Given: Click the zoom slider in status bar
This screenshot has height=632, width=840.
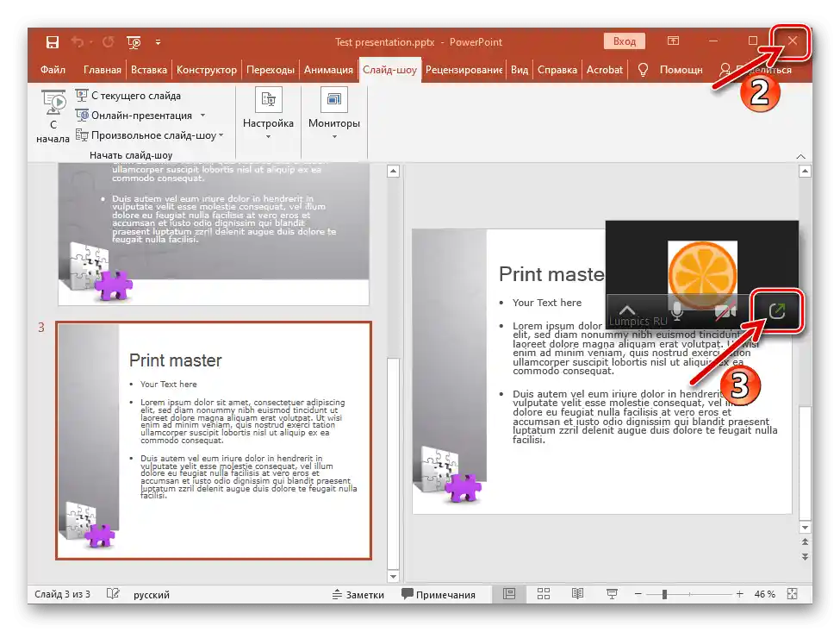Looking at the screenshot, I should tap(664, 594).
